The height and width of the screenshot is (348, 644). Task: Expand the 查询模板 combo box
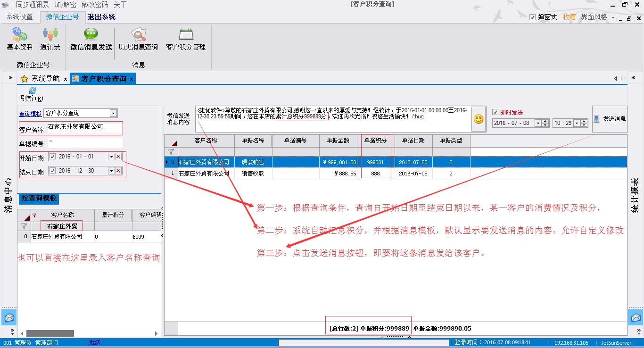[113, 113]
